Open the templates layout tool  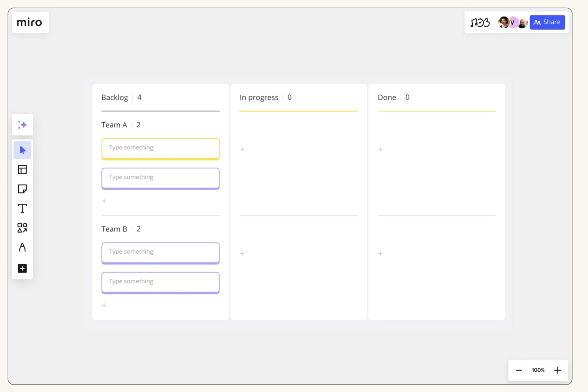(22, 169)
